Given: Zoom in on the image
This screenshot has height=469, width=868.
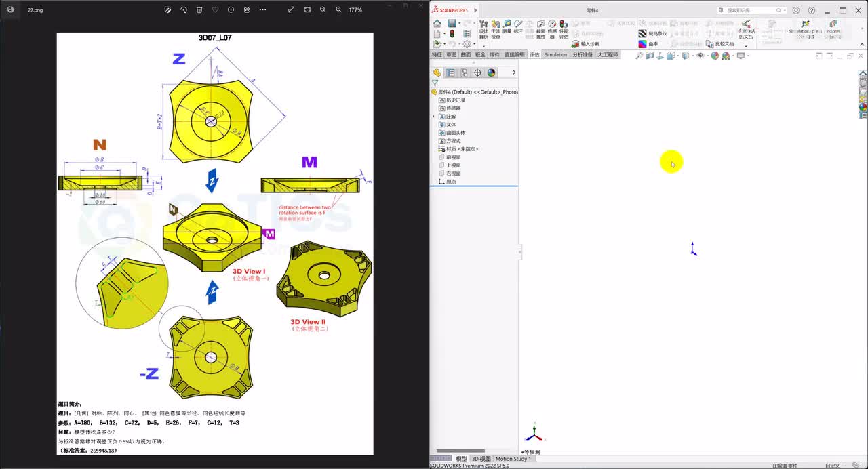Looking at the screenshot, I should point(338,9).
